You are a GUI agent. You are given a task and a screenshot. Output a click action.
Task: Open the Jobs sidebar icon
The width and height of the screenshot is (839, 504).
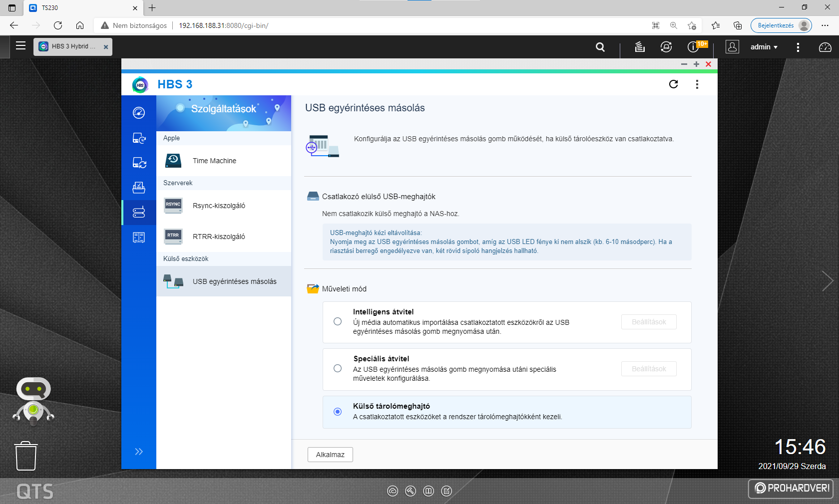click(x=139, y=188)
